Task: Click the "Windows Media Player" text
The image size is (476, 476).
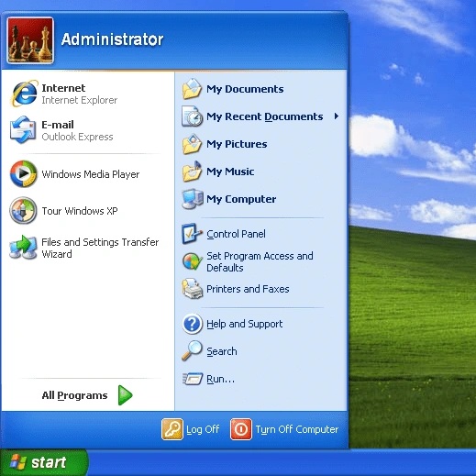Action: click(x=91, y=174)
